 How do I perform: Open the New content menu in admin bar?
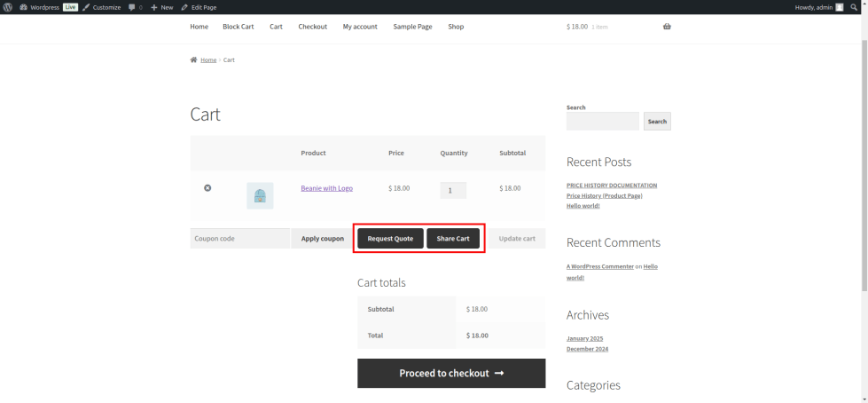(162, 7)
